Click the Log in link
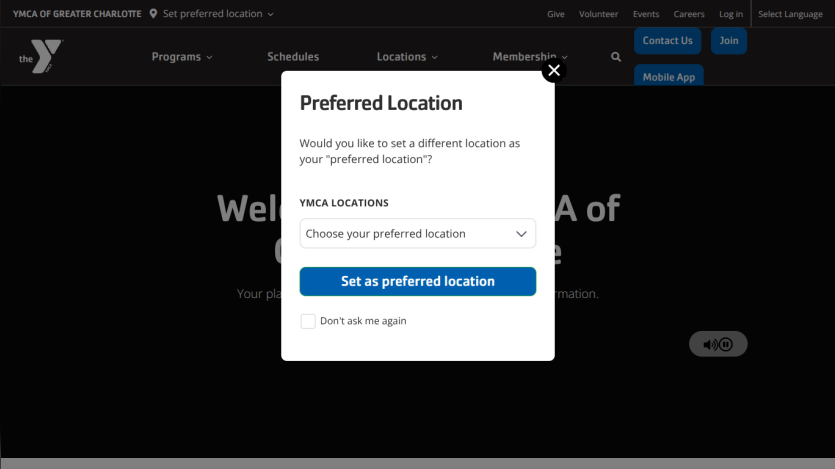The image size is (835, 469). pos(731,14)
